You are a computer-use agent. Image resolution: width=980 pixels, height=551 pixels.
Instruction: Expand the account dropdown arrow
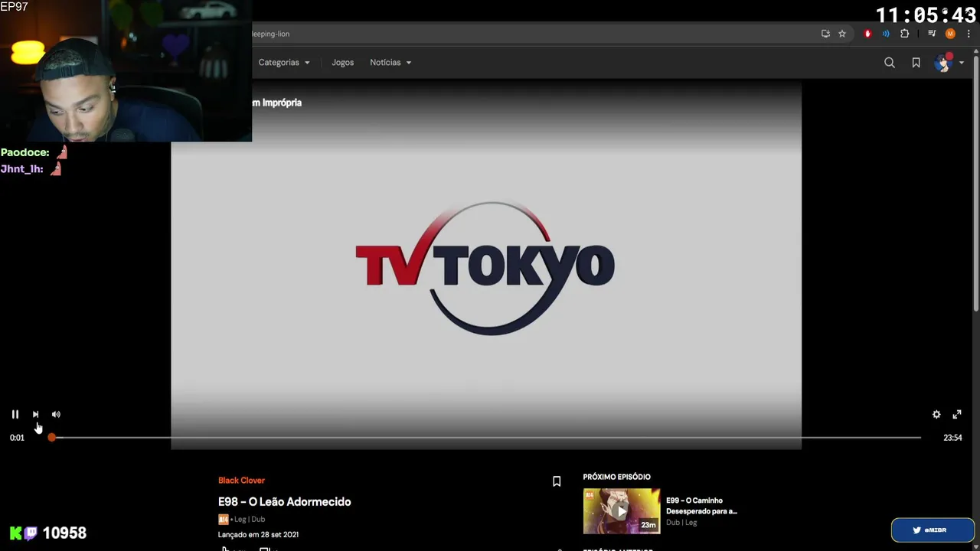pyautogui.click(x=962, y=63)
